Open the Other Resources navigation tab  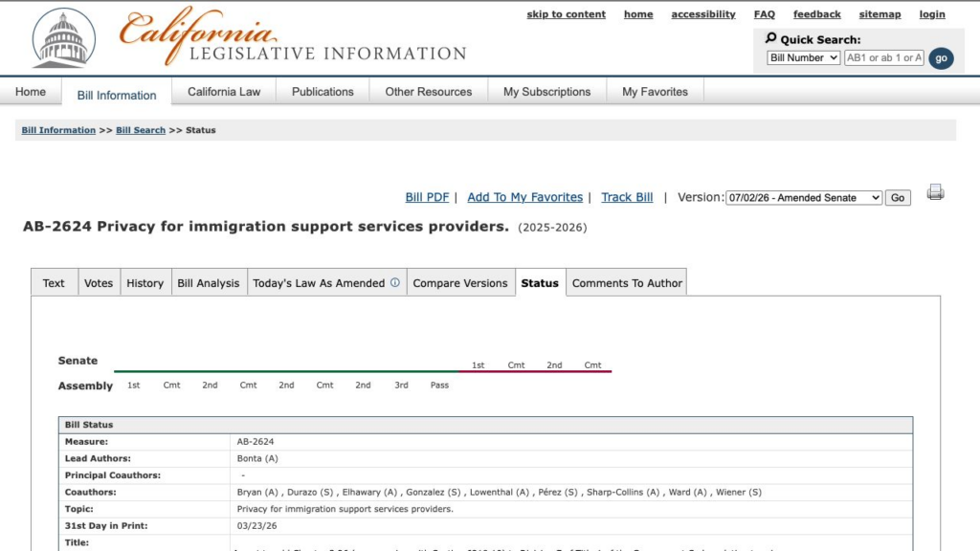pos(428,92)
